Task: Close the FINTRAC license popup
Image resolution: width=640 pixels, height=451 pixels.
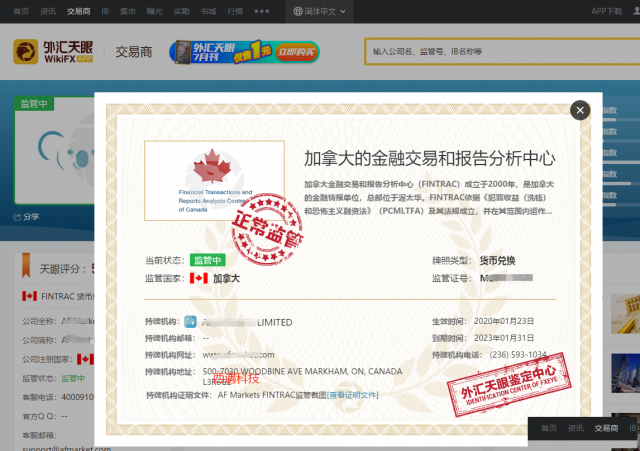Action: 579,111
